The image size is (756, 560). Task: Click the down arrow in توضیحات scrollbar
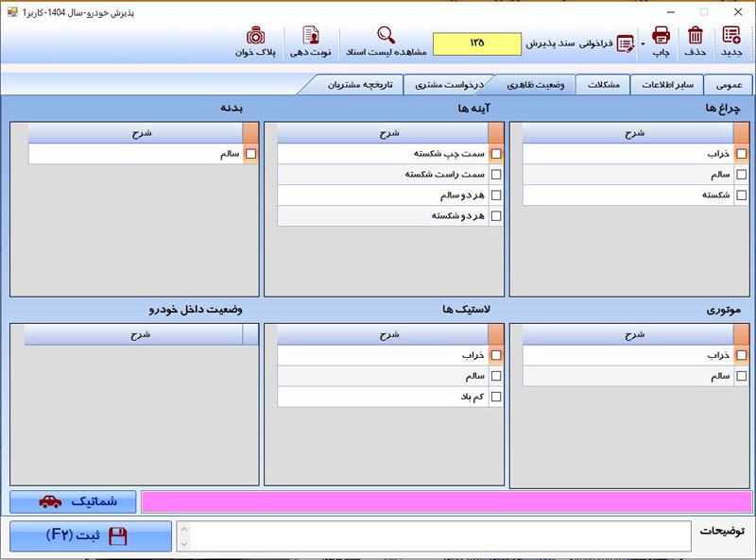tap(183, 544)
